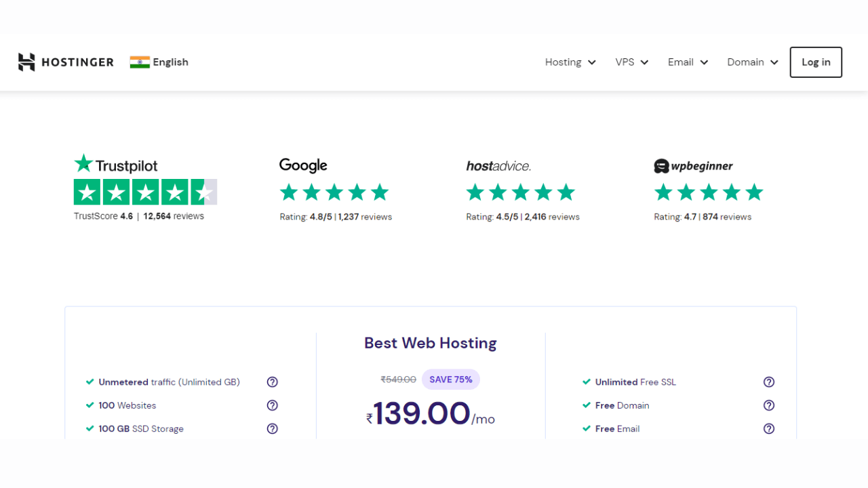868x488 pixels.
Task: Click the Free Domain feature text
Action: (x=622, y=405)
